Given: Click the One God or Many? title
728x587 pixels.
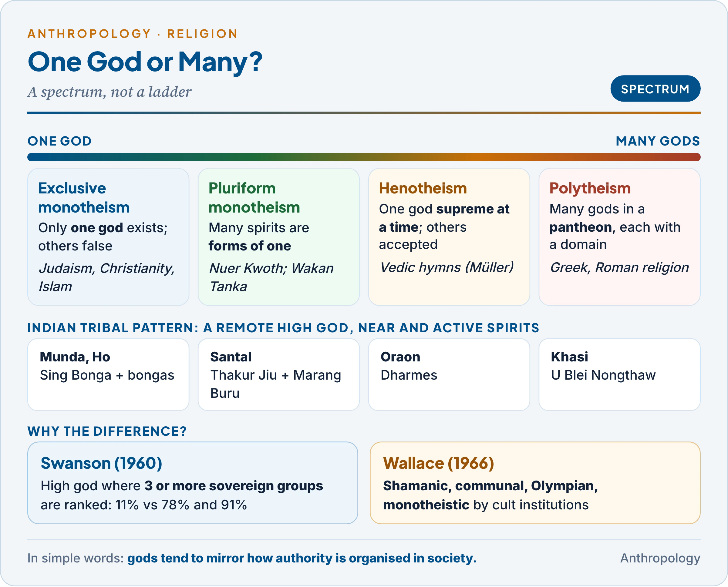Looking at the screenshot, I should pyautogui.click(x=145, y=62).
